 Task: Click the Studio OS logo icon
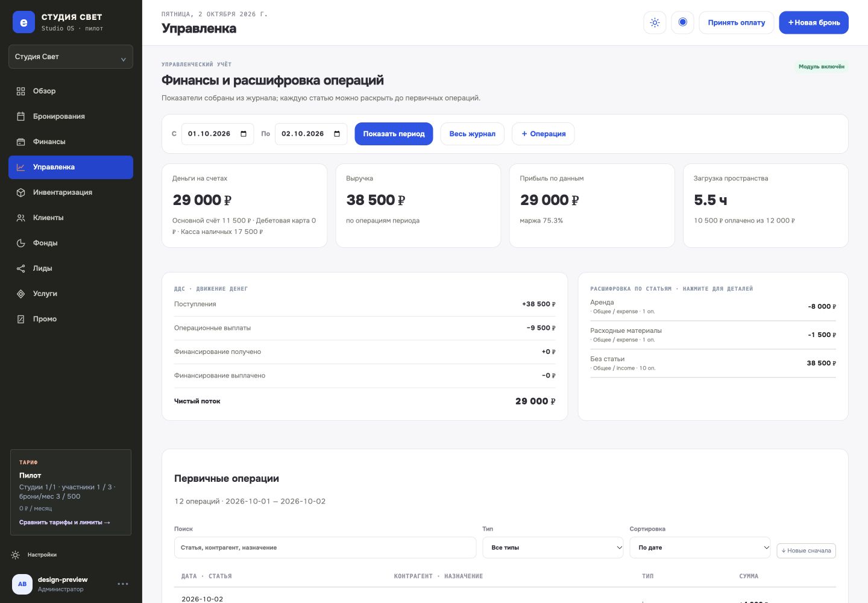click(x=24, y=22)
